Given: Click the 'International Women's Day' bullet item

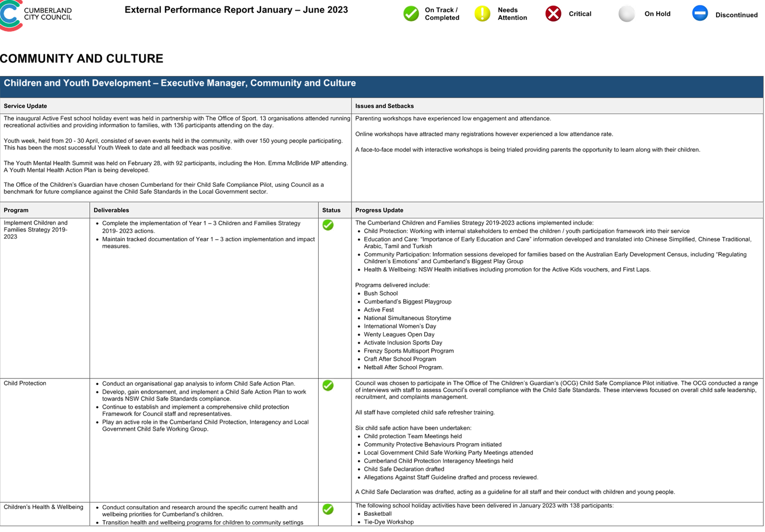Looking at the screenshot, I should pyautogui.click(x=400, y=326).
